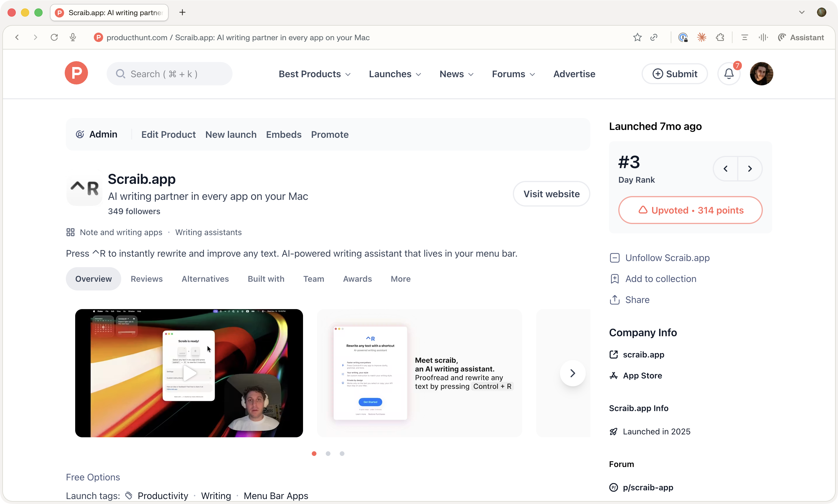Viewport: 838px width, 504px height.
Task: Switch to the Reviews tab
Action: [147, 279]
